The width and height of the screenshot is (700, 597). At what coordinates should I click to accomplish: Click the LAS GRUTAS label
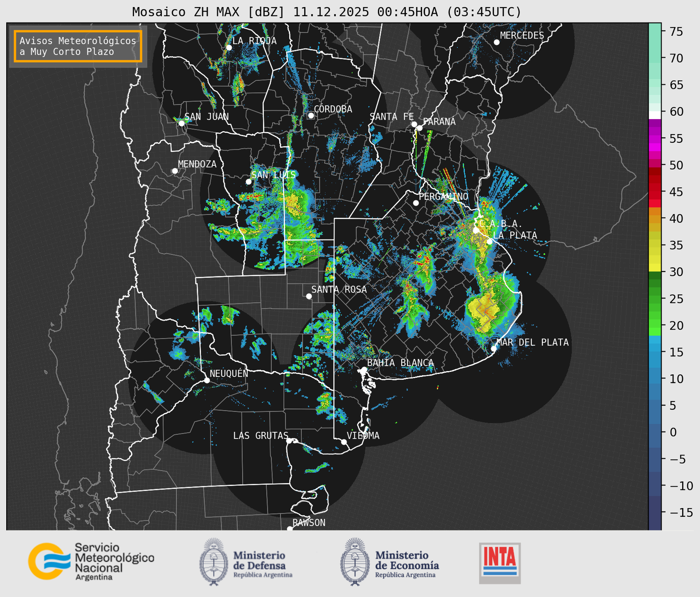261,436
